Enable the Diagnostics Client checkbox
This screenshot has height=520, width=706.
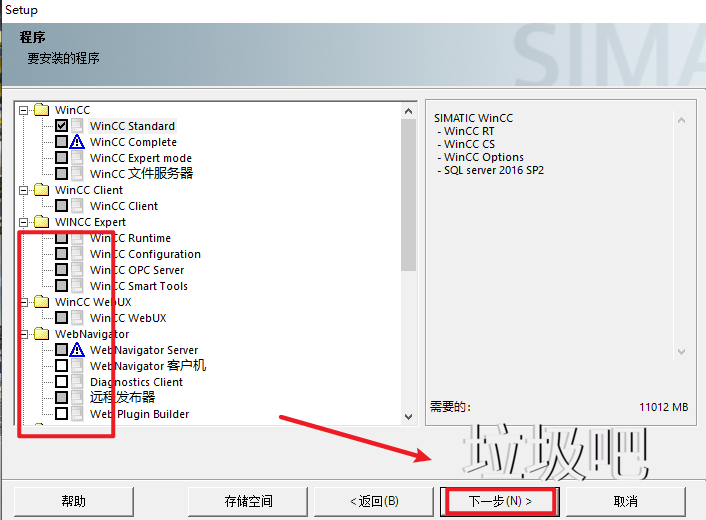pos(61,382)
